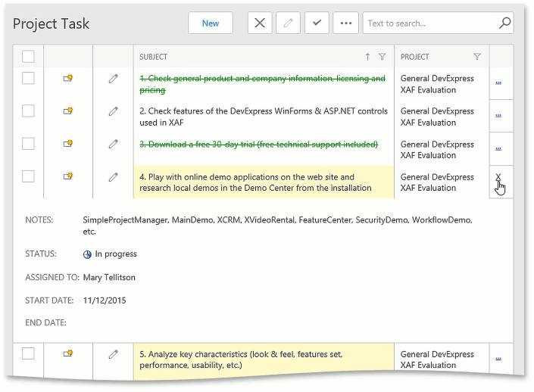Click the search magnifier icon
Viewport: 534px width, 392px height.
[504, 23]
